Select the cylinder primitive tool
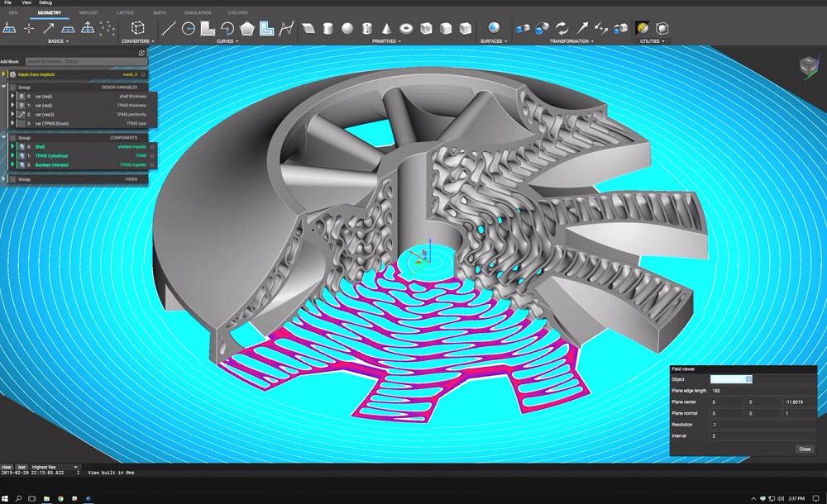The height and width of the screenshot is (504, 827). pos(328,27)
